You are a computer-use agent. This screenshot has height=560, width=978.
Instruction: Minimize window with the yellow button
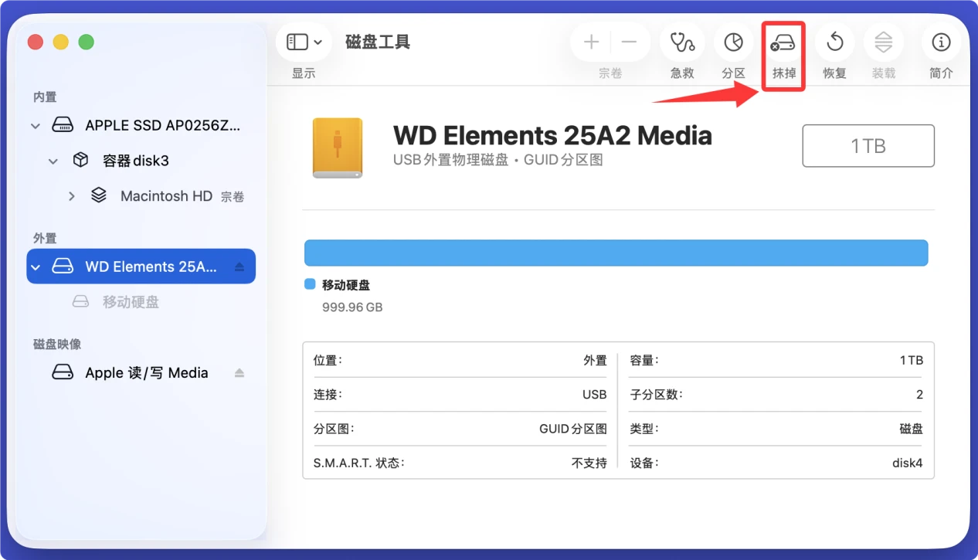coord(61,42)
